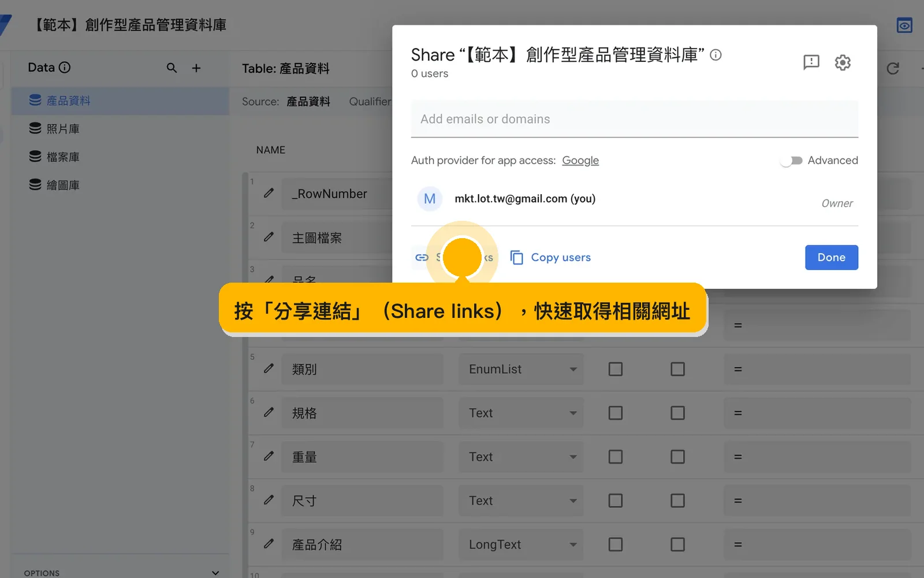
Task: Add new data table with plus icon
Action: point(196,68)
